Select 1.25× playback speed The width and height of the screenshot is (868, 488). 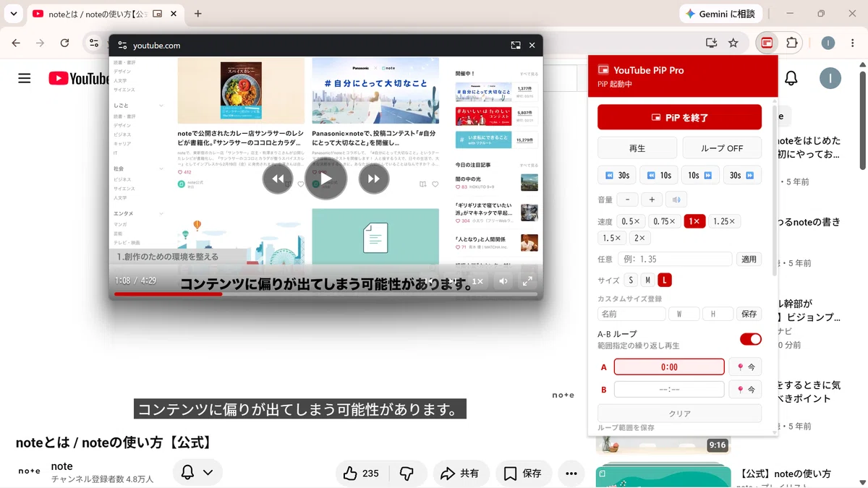[x=725, y=221]
